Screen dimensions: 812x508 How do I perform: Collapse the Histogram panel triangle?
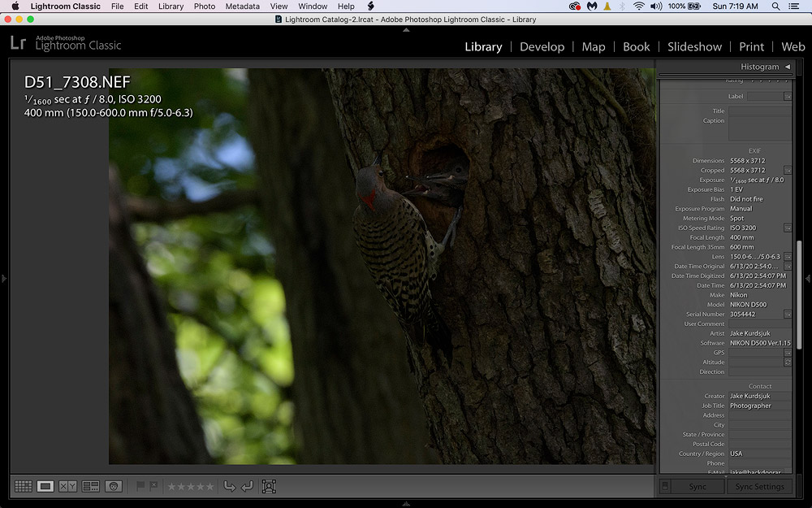click(787, 67)
